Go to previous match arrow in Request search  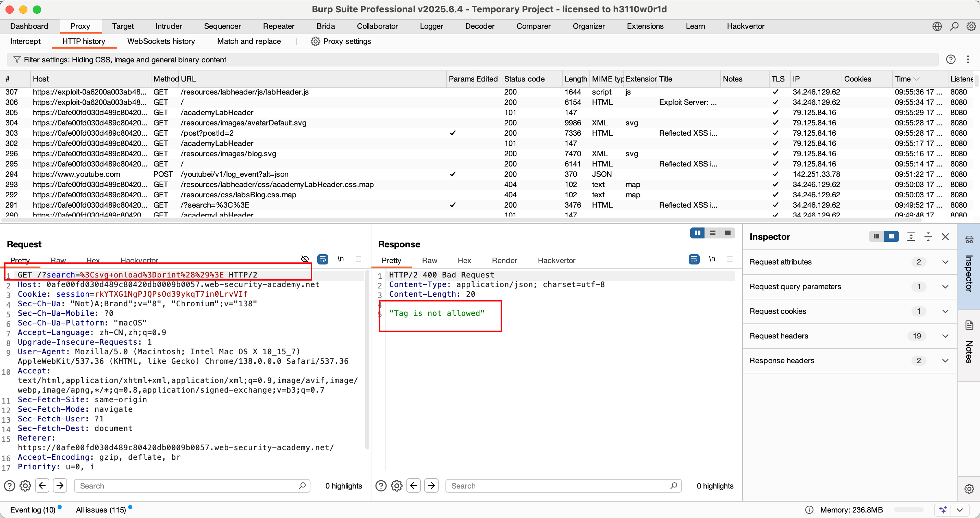(42, 485)
